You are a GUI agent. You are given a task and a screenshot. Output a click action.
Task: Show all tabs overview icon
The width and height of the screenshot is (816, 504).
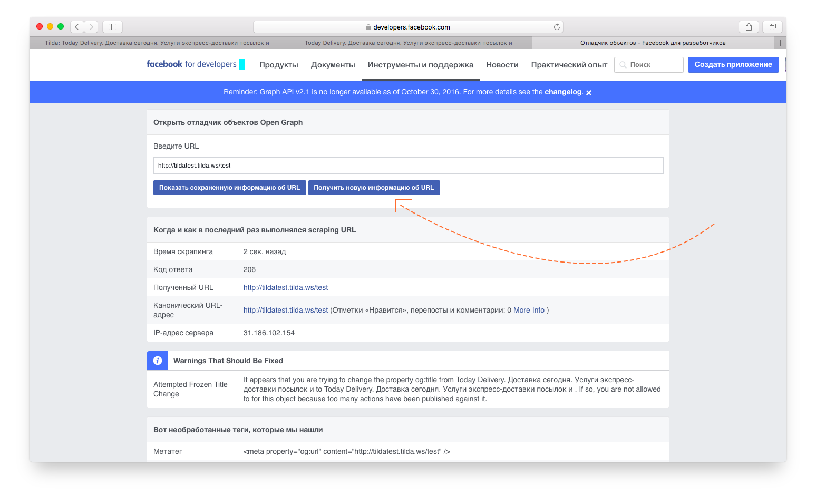click(772, 26)
